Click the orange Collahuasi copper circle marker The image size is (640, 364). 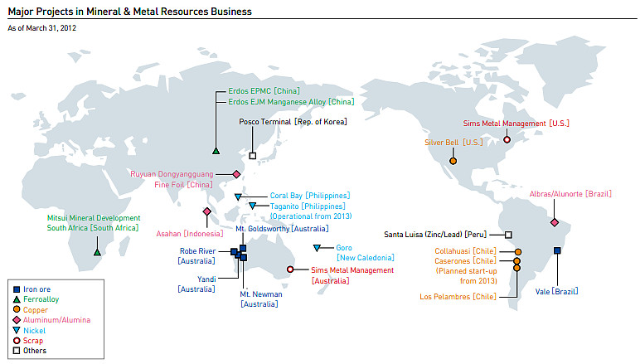click(x=518, y=252)
